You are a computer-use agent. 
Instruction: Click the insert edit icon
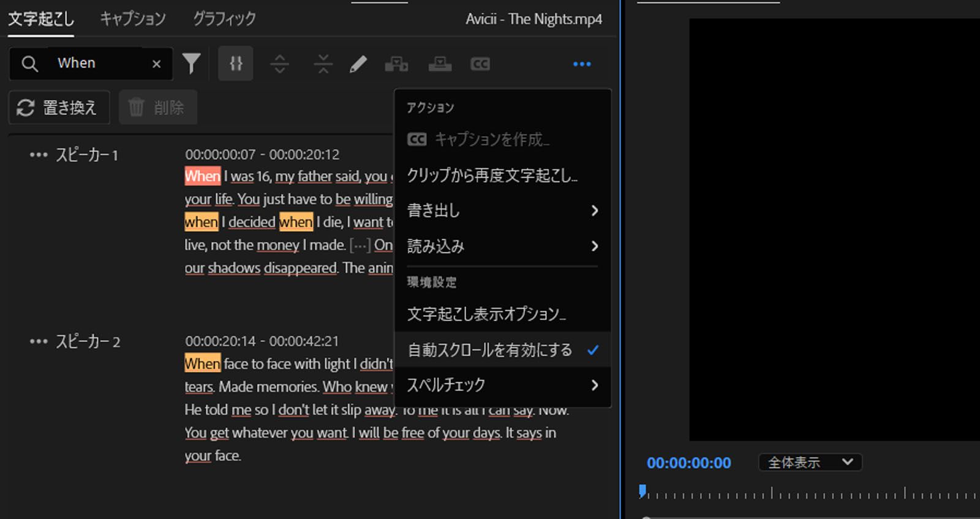tap(396, 64)
